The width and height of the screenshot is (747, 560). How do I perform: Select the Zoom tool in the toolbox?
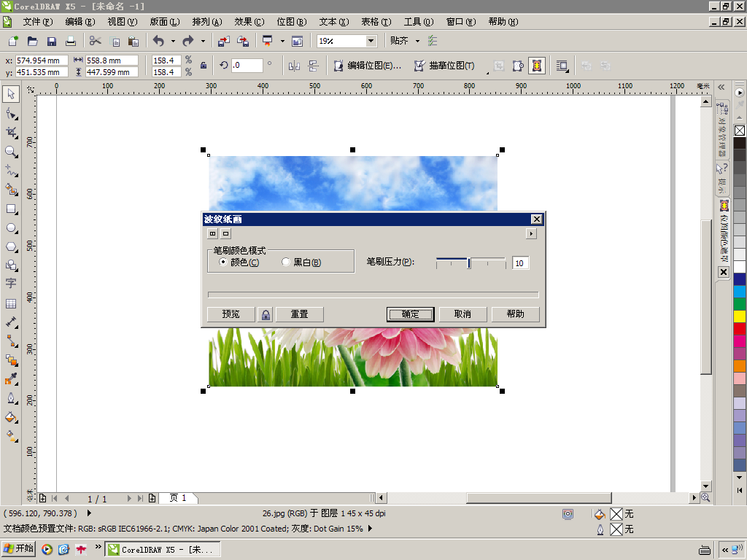(x=11, y=152)
